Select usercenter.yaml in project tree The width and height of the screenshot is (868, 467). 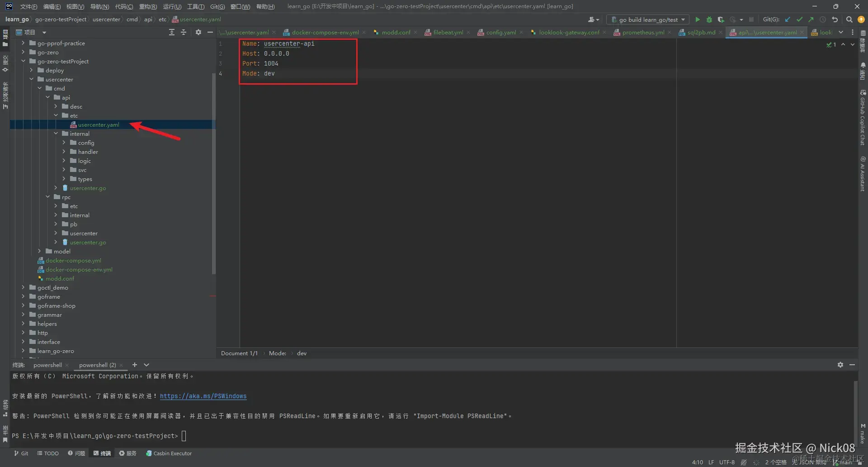coord(99,124)
